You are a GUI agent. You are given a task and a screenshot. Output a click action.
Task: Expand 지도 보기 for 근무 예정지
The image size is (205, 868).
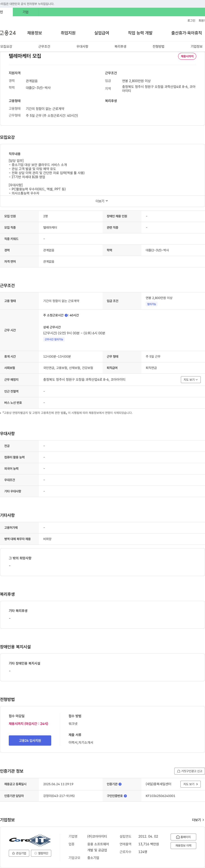click(191, 380)
